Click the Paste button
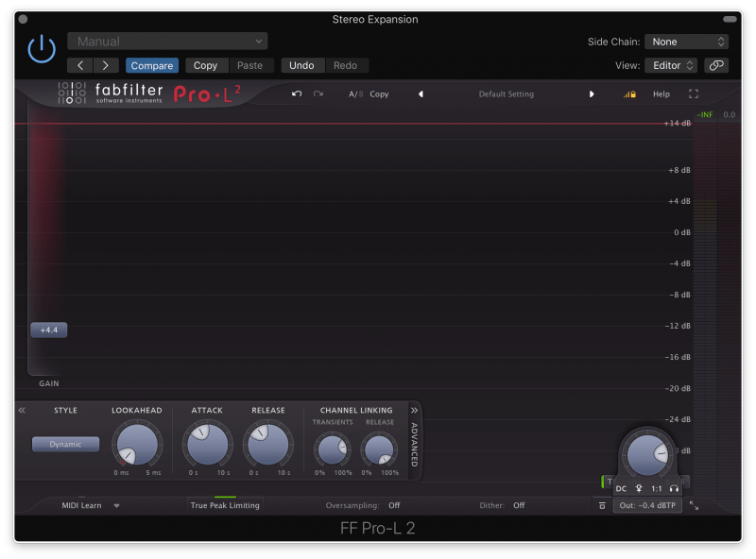The image size is (756, 559). (249, 65)
